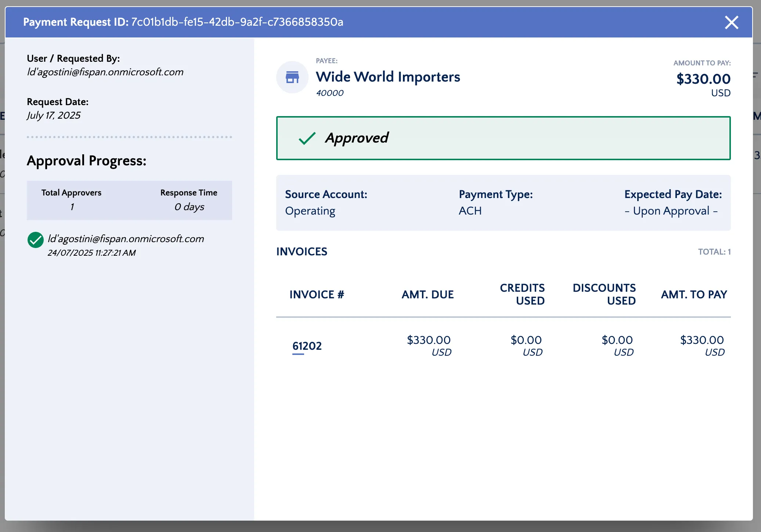
Task: Click the Response Time value 0 days
Action: 189,207
